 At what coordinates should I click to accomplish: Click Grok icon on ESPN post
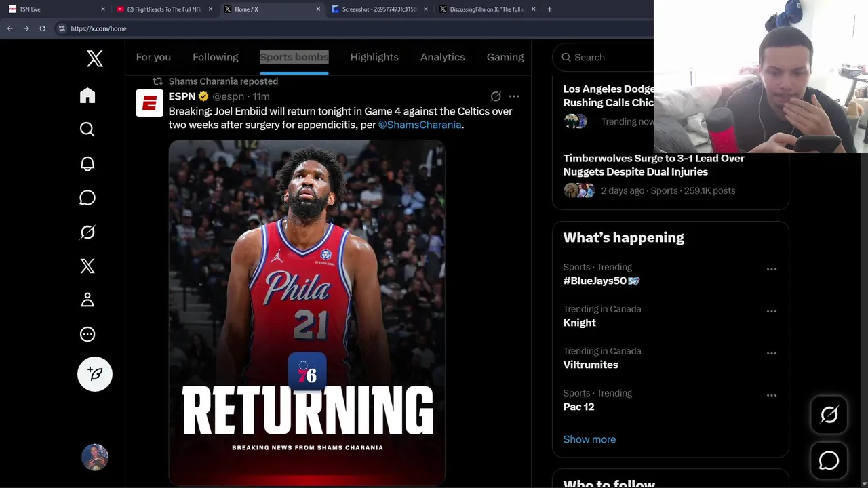(496, 96)
